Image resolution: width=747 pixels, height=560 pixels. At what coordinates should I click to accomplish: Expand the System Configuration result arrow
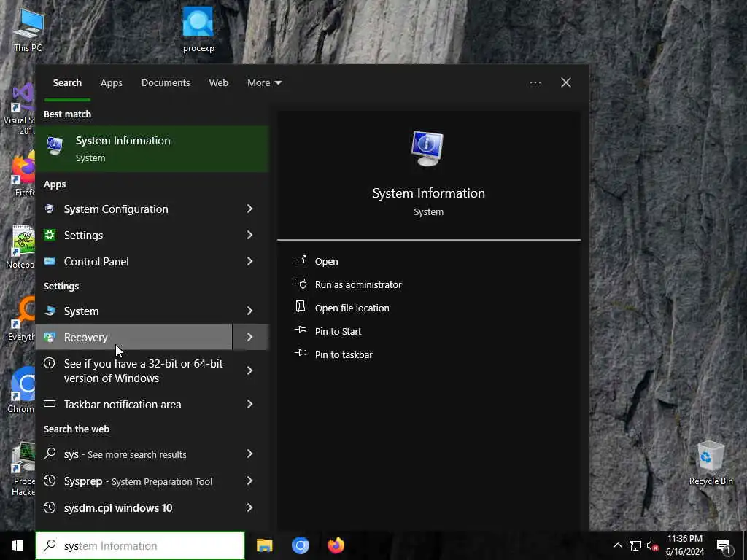tap(249, 209)
